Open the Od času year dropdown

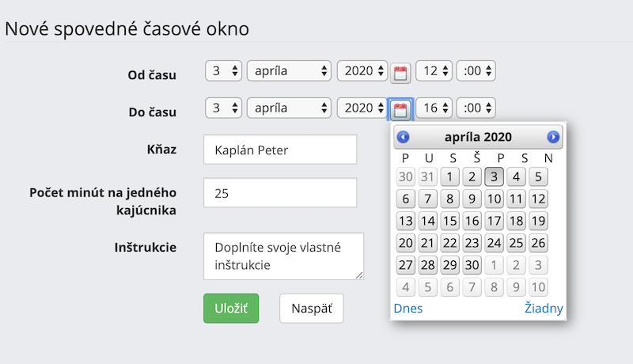tap(362, 71)
